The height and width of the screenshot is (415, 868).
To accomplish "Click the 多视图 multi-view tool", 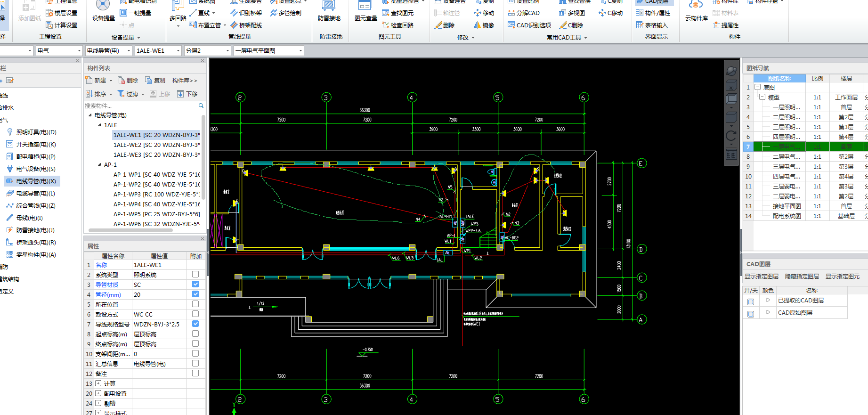I will (x=572, y=13).
